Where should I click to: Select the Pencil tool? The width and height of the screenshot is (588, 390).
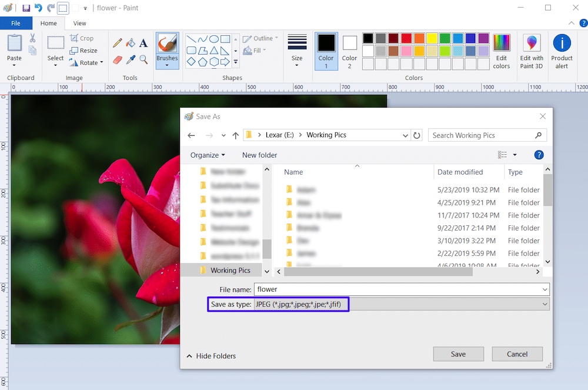118,43
